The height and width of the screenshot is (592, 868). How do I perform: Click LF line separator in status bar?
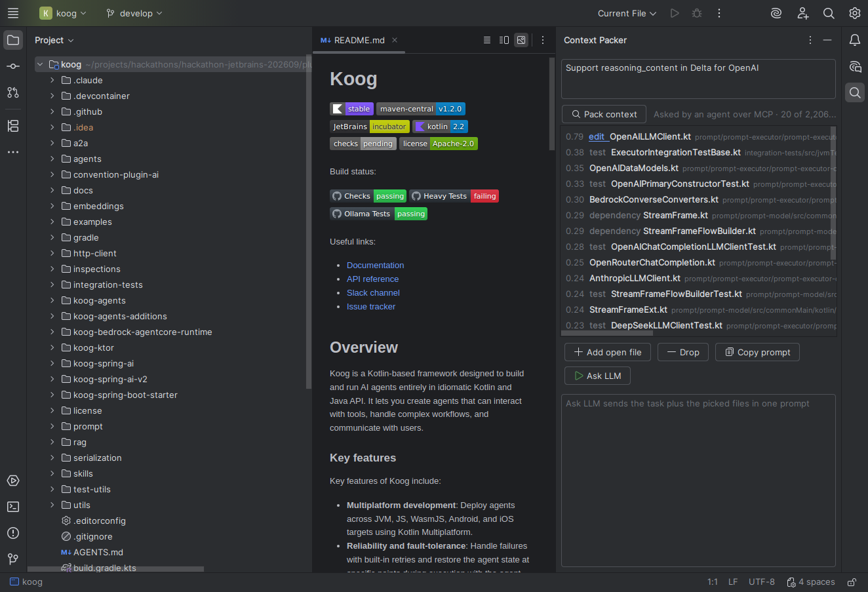coord(733,582)
